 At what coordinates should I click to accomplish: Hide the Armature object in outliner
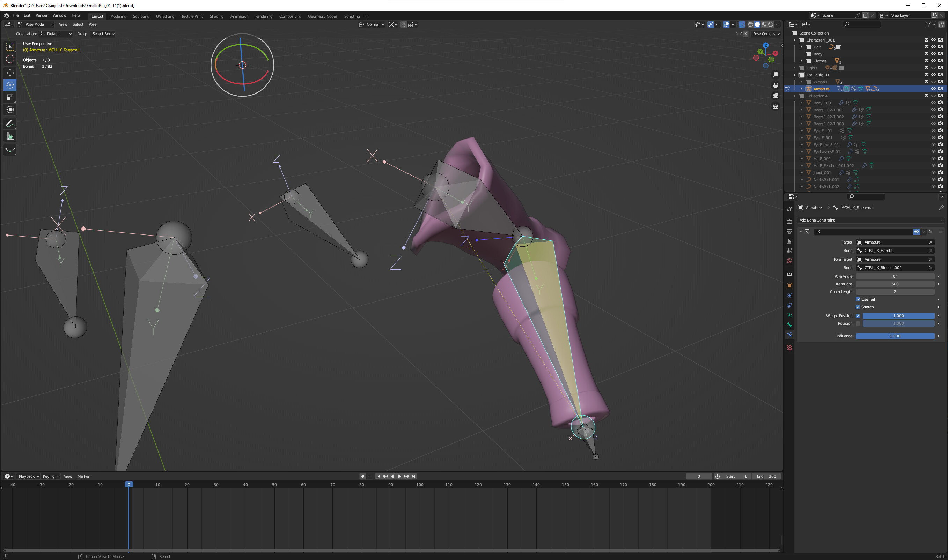point(933,89)
